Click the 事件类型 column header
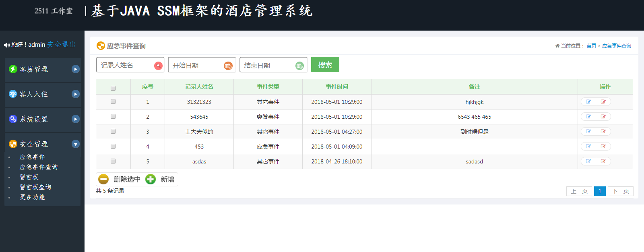Screen dimensions: 644x252 [268, 87]
